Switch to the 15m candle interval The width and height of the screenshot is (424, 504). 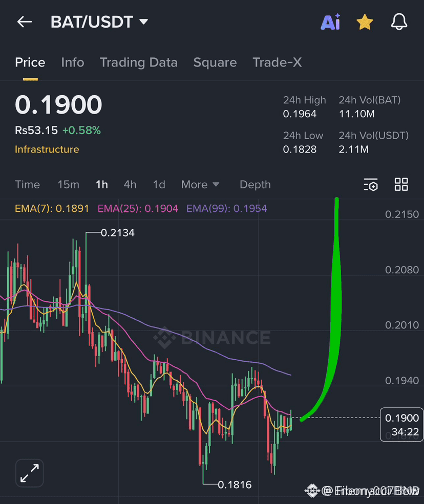point(68,184)
